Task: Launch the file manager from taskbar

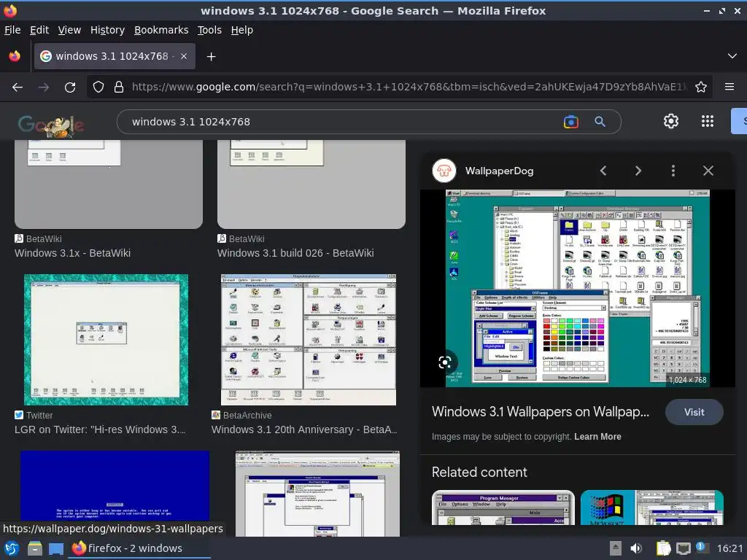Action: [x=34, y=548]
